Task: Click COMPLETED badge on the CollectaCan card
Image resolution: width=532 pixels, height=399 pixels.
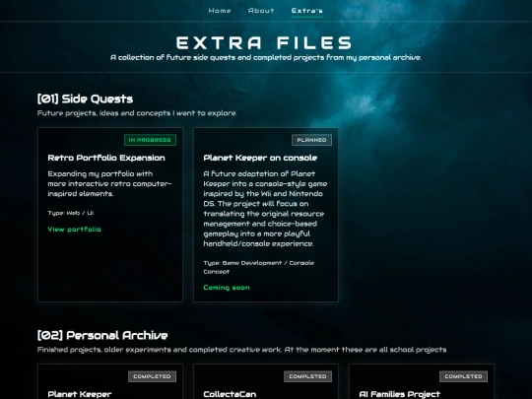Action: (x=307, y=376)
